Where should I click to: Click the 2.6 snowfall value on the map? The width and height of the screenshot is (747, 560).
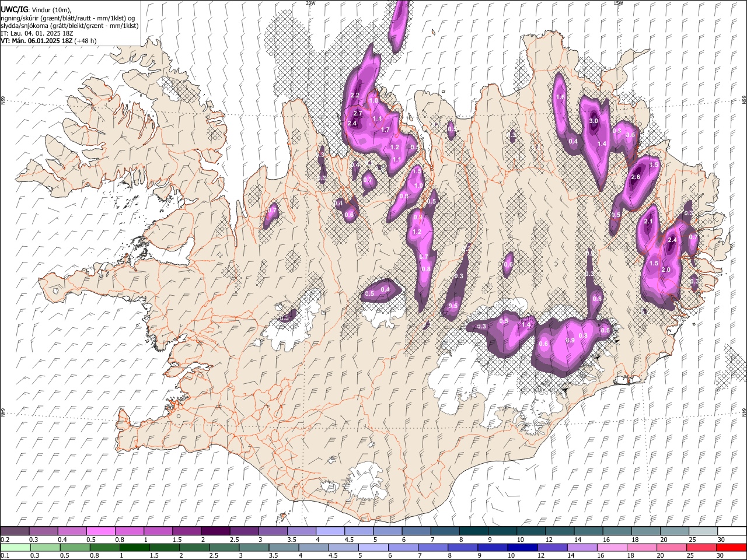coord(636,177)
